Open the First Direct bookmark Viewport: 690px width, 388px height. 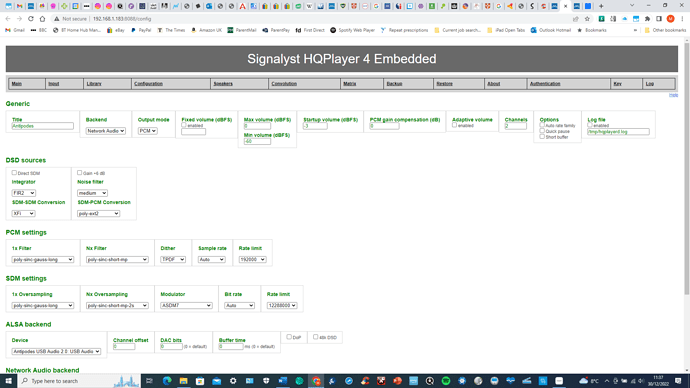pos(310,30)
